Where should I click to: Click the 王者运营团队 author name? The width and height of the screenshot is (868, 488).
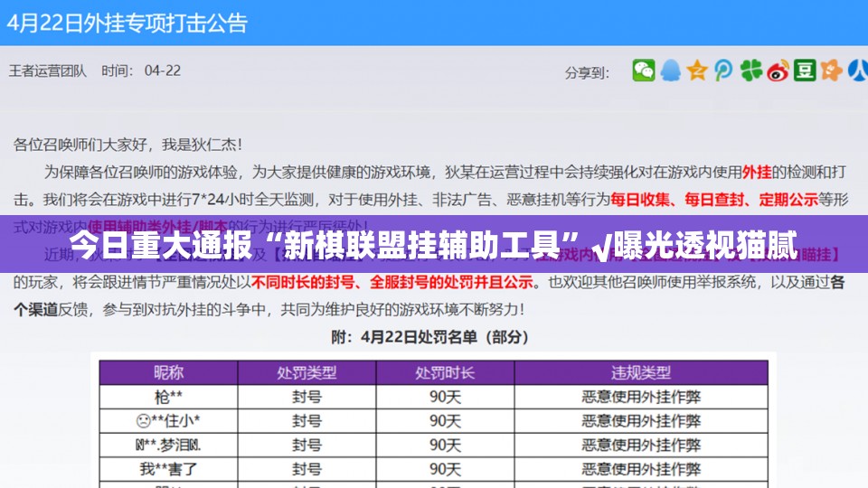click(x=48, y=70)
